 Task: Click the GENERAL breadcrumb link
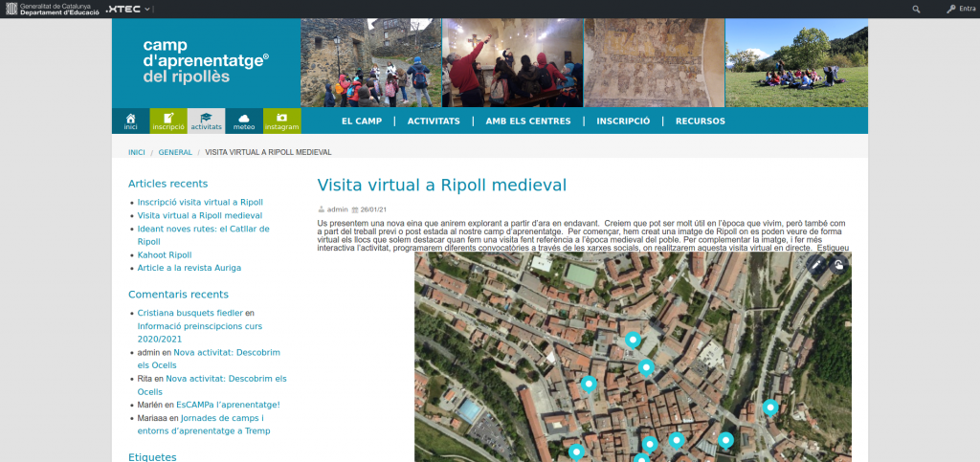[175, 152]
